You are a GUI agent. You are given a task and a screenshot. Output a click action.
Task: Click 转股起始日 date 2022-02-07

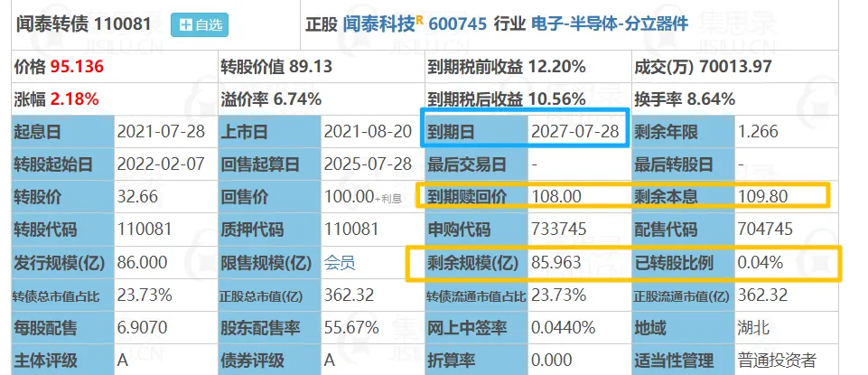161,164
